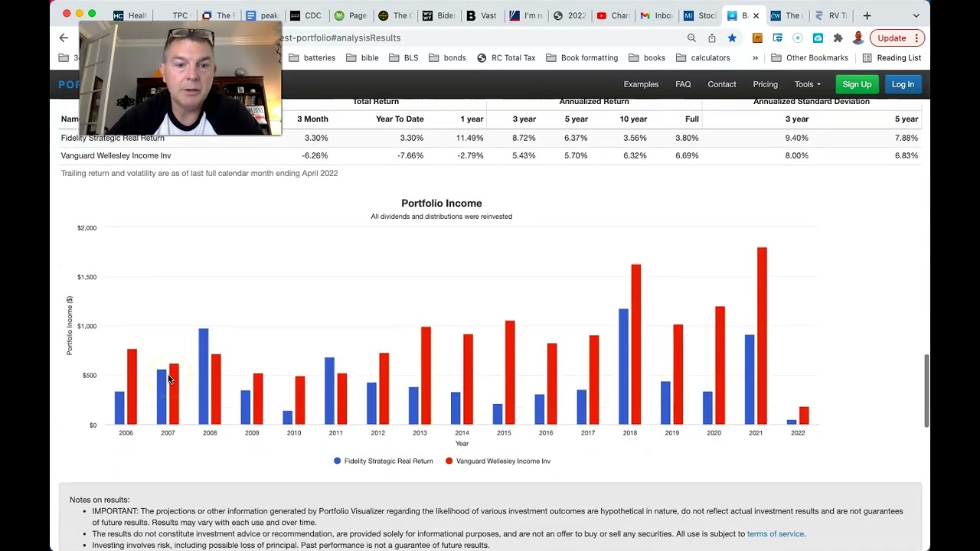Viewport: 980px width, 551px height.
Task: Switch to the YouTube Chan tab
Action: (x=612, y=15)
